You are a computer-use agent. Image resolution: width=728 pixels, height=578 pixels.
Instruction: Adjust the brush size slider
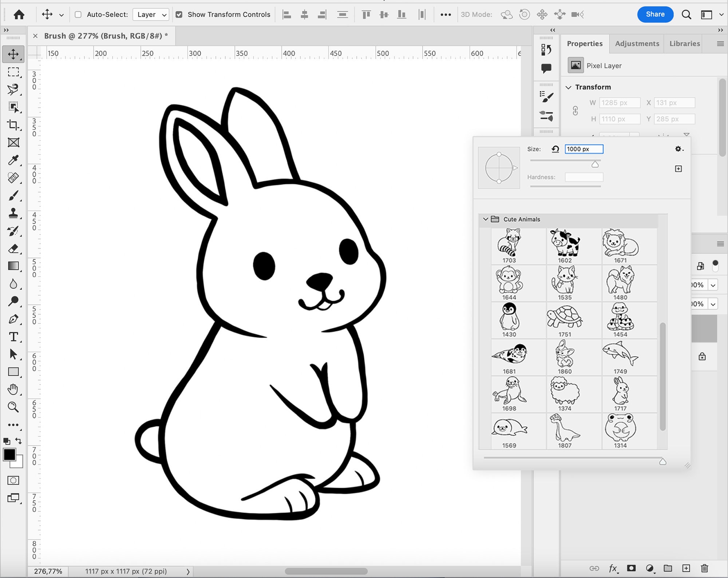(595, 164)
